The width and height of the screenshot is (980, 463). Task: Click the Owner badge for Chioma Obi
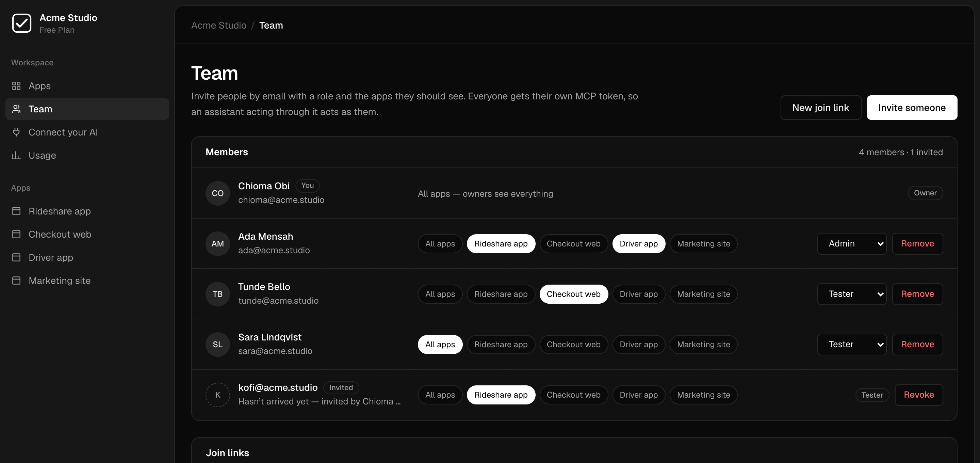925,193
